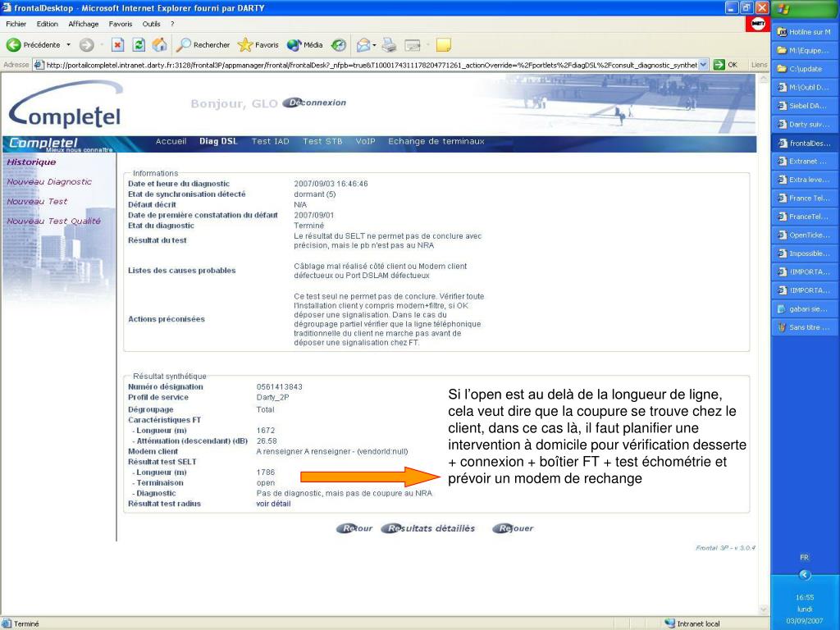
Task: Open Echange de terminaux tab
Action: point(436,141)
